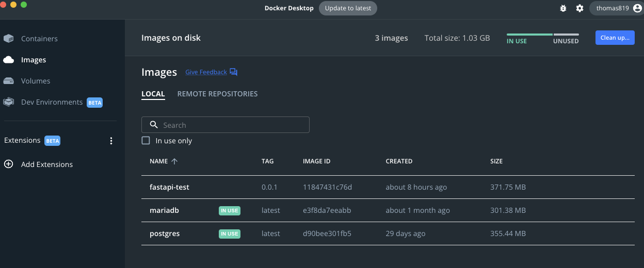This screenshot has height=268, width=644.
Task: Click the latest tag for postgres
Action: (x=271, y=233)
